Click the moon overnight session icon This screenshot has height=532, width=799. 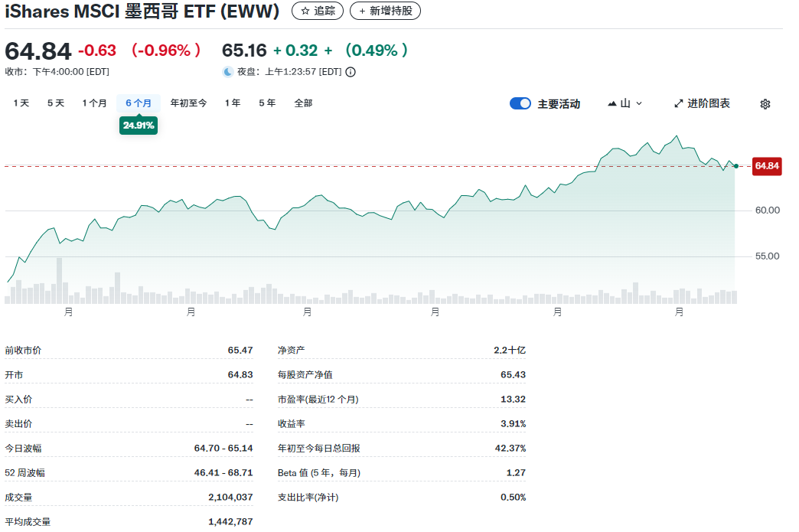coord(228,72)
